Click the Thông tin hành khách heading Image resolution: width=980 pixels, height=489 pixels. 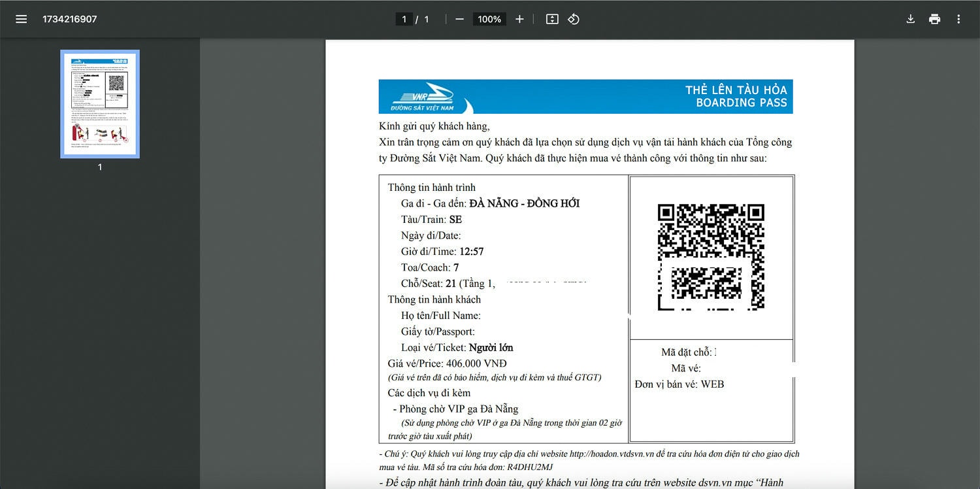[434, 299]
